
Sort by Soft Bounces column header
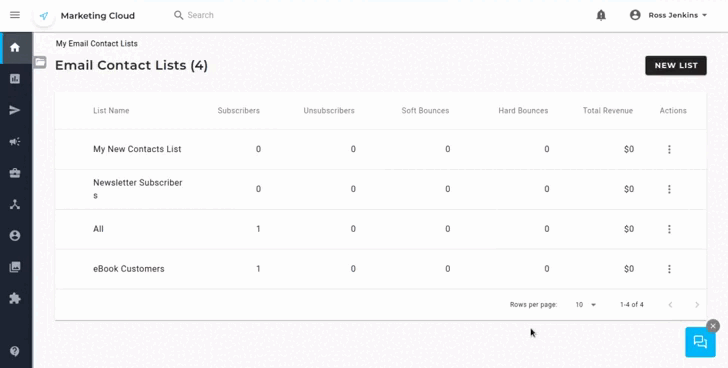click(x=425, y=111)
